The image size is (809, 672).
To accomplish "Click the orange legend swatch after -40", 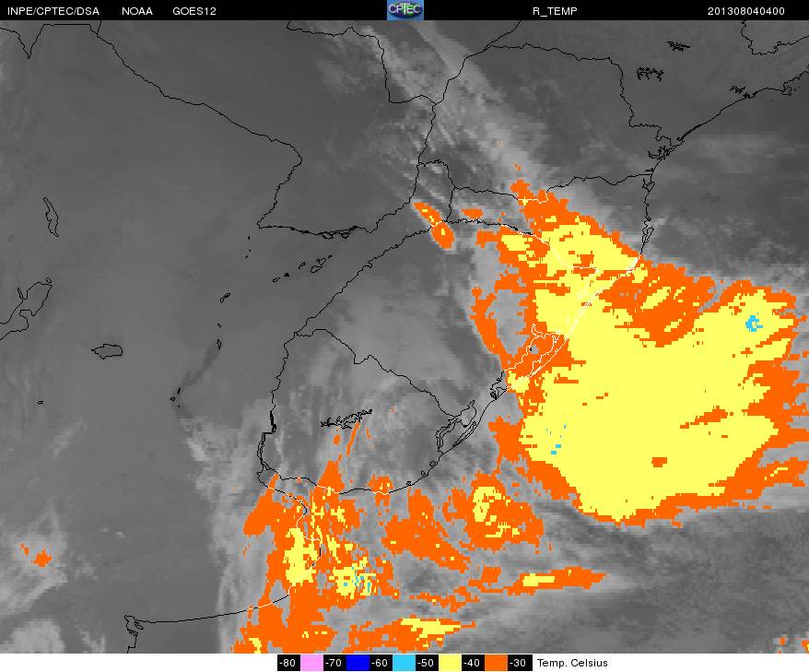I will point(496,663).
